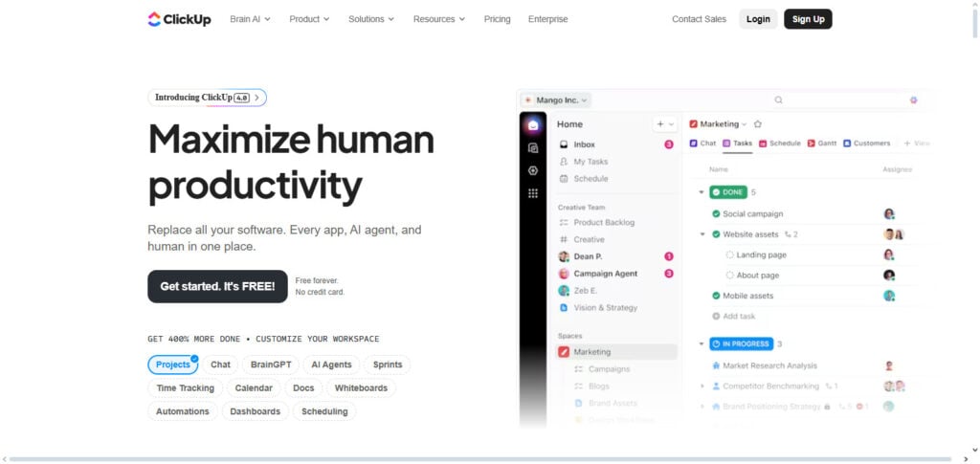Click the second icon in black sidebar
980x464 pixels.
point(532,148)
